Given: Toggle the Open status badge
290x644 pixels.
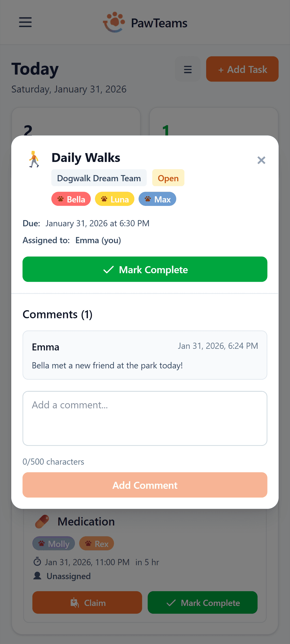Looking at the screenshot, I should 168,178.
